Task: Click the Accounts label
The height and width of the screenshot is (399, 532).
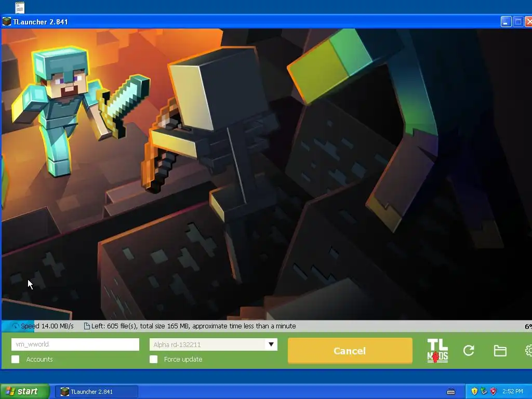Action: (39, 360)
